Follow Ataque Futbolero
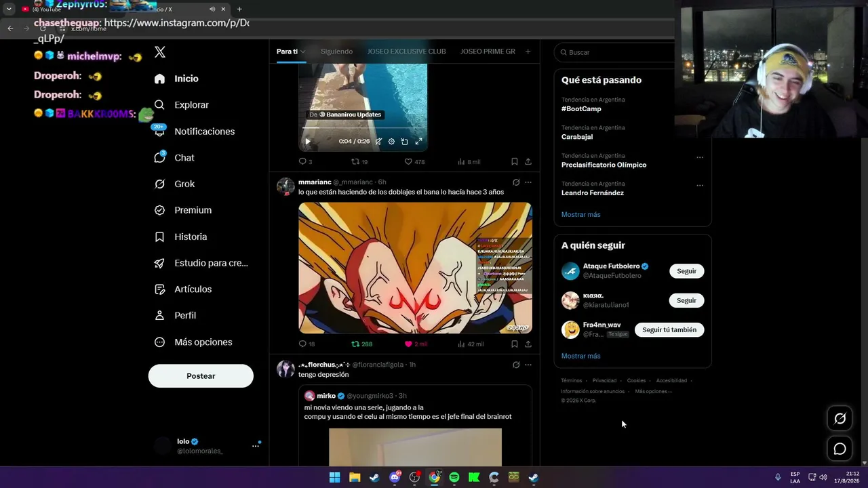This screenshot has width=868, height=488. pos(686,271)
